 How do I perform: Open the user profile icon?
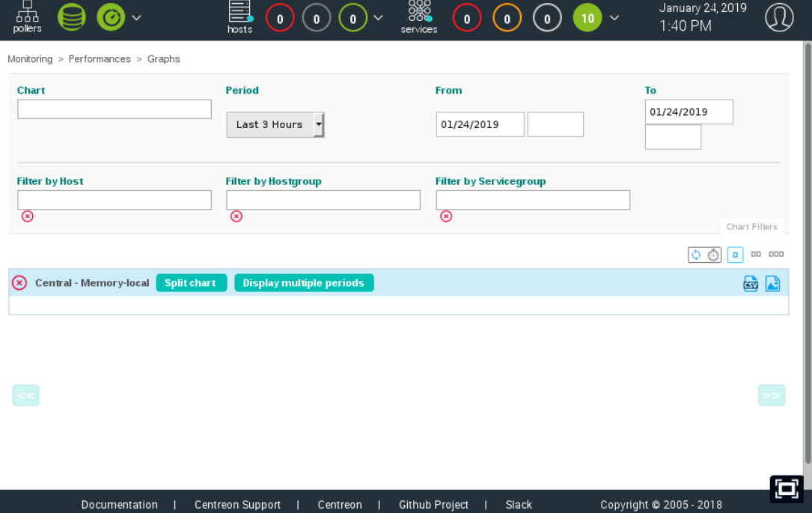[x=779, y=17]
